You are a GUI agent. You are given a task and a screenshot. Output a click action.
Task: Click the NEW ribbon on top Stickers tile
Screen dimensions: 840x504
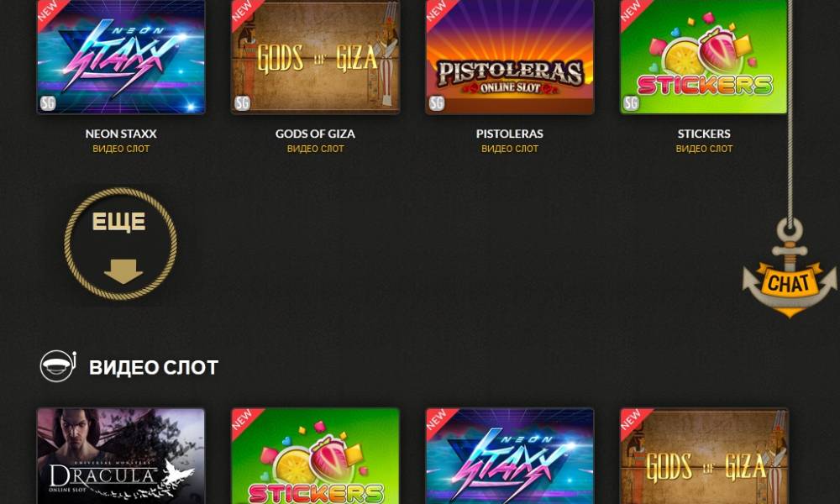(633, 13)
